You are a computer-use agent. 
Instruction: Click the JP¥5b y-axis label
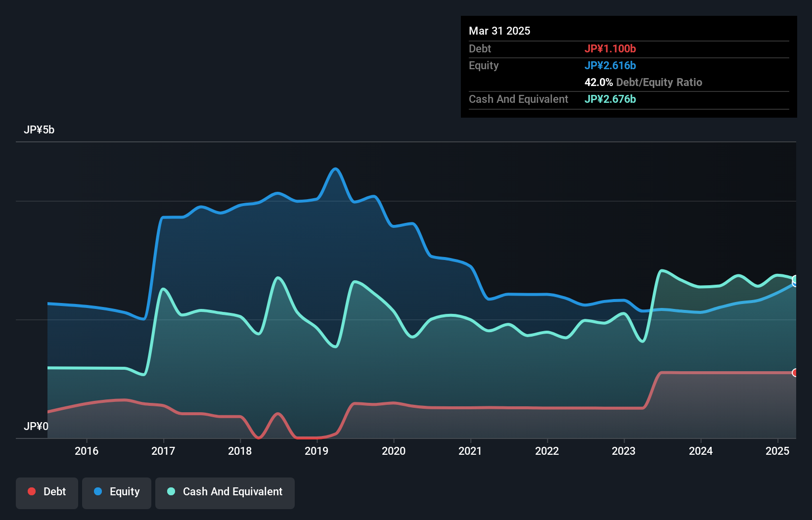[39, 130]
